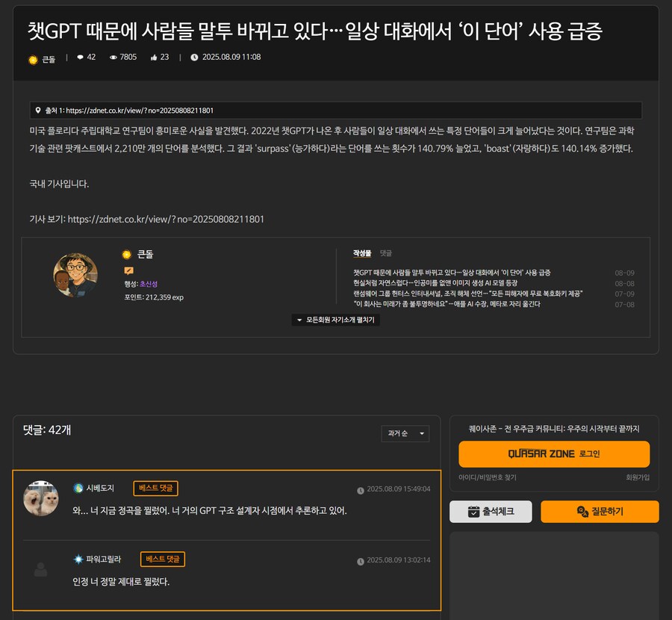Image resolution: width=672 pixels, height=620 pixels.
Task: Click the '퀘이사존 - 전 우주급 커뮤니티' tagline
Action: [x=554, y=429]
